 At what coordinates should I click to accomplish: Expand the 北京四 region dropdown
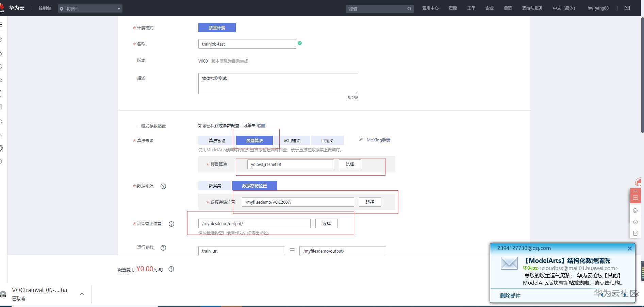click(x=90, y=8)
